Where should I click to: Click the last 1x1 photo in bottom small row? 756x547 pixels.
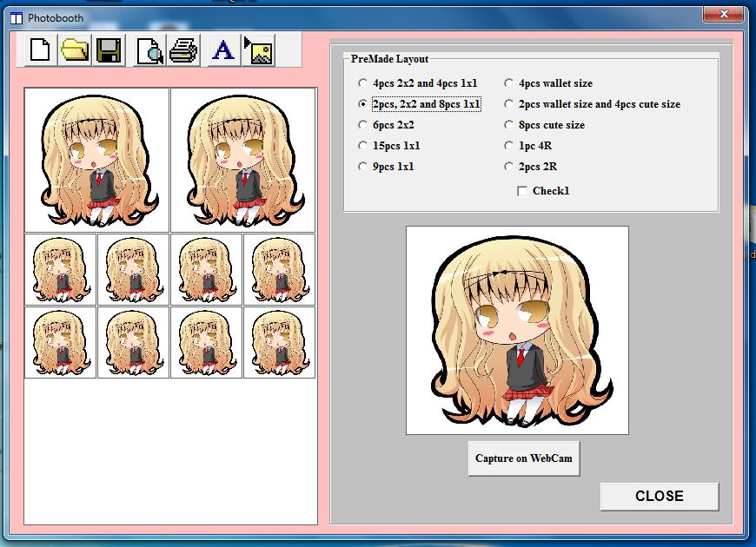coord(279,342)
